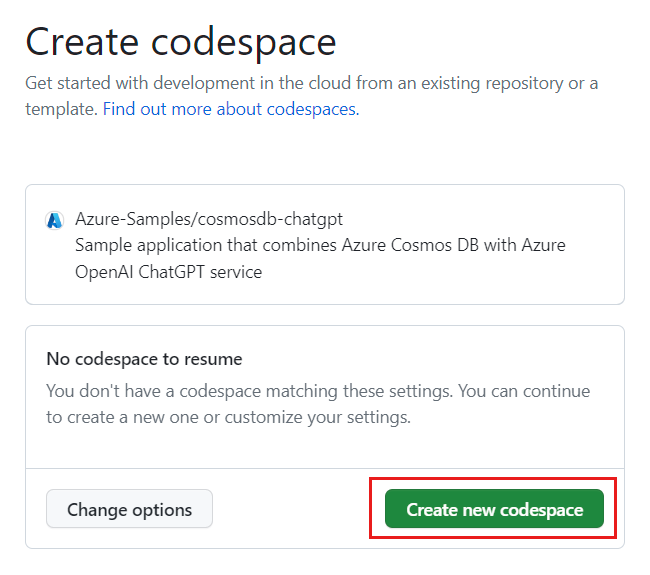Click the Azure logo icon
Image resolution: width=650 pixels, height=575 pixels.
tap(55, 221)
